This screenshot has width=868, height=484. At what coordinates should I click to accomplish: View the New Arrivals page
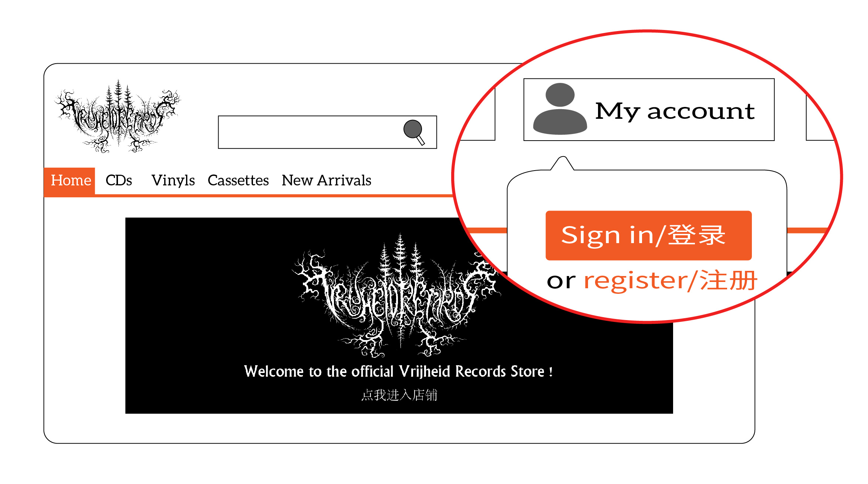click(x=327, y=181)
